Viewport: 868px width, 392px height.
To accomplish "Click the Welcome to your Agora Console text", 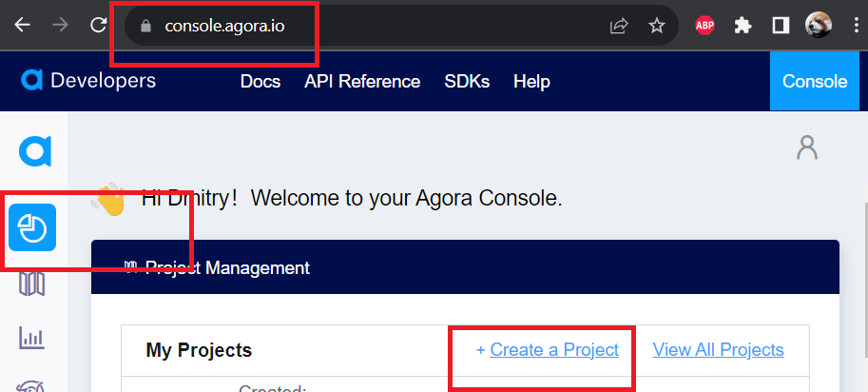I will click(406, 198).
